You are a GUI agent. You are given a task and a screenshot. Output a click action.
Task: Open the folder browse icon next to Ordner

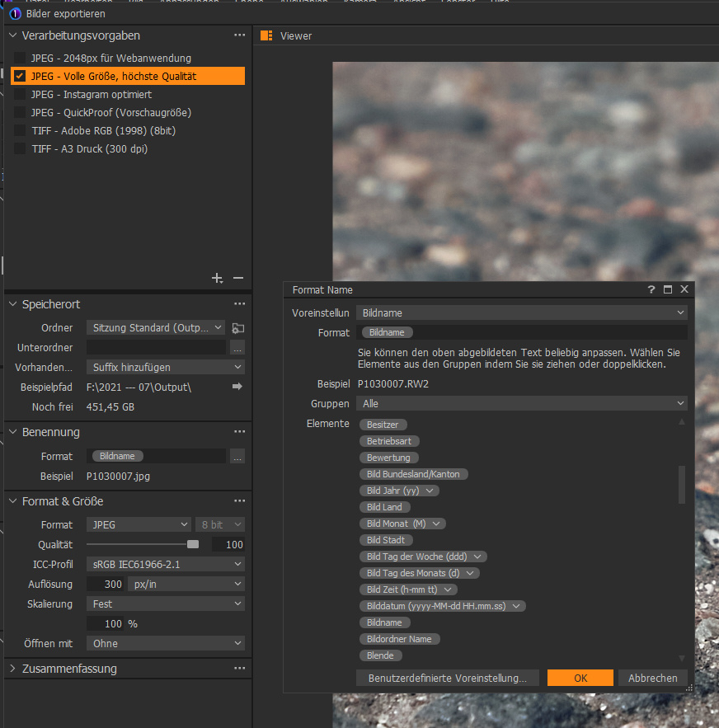(x=237, y=328)
